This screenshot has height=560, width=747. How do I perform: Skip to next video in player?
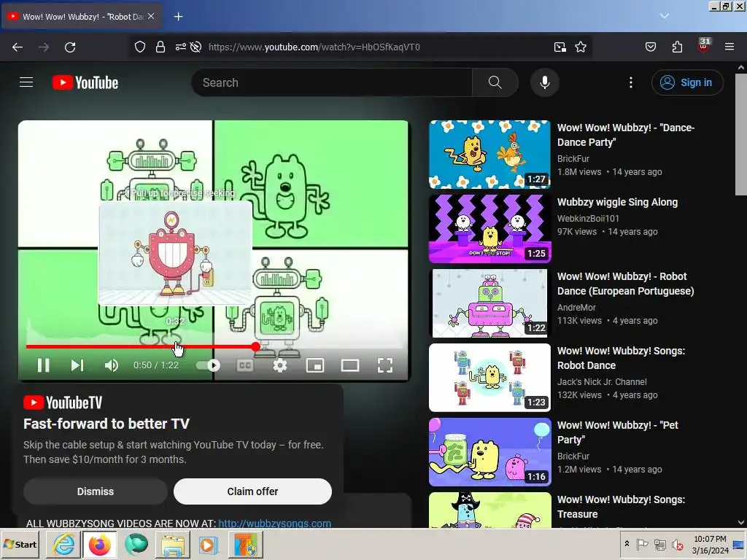(77, 365)
